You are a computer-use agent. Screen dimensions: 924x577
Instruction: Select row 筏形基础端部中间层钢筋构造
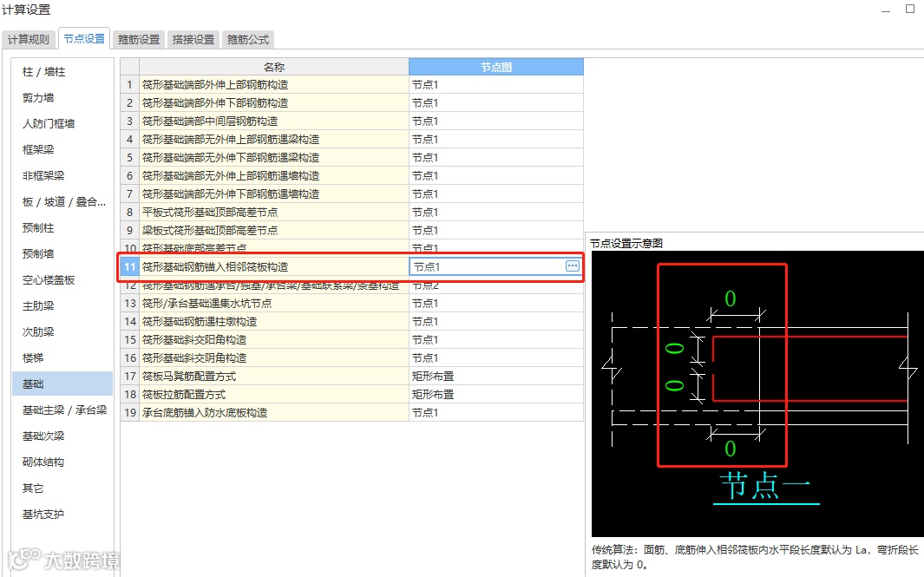pyautogui.click(x=273, y=121)
